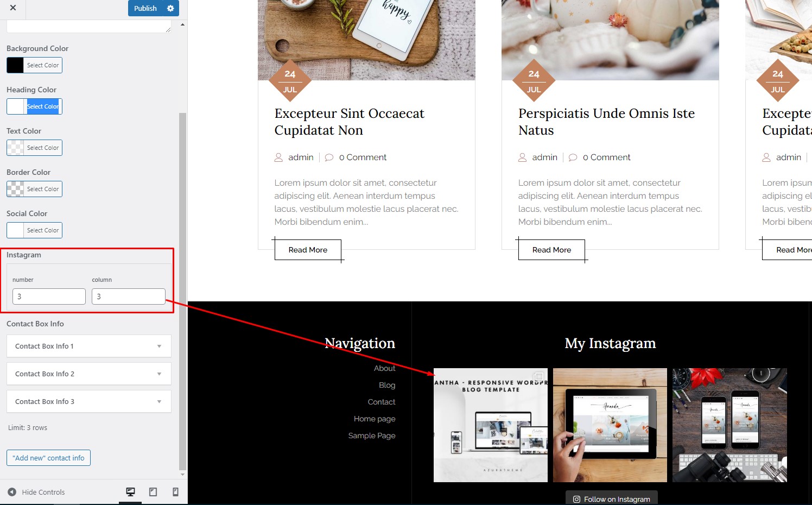
Task: Click the featured image on Perspiciatis post
Action: (x=610, y=40)
